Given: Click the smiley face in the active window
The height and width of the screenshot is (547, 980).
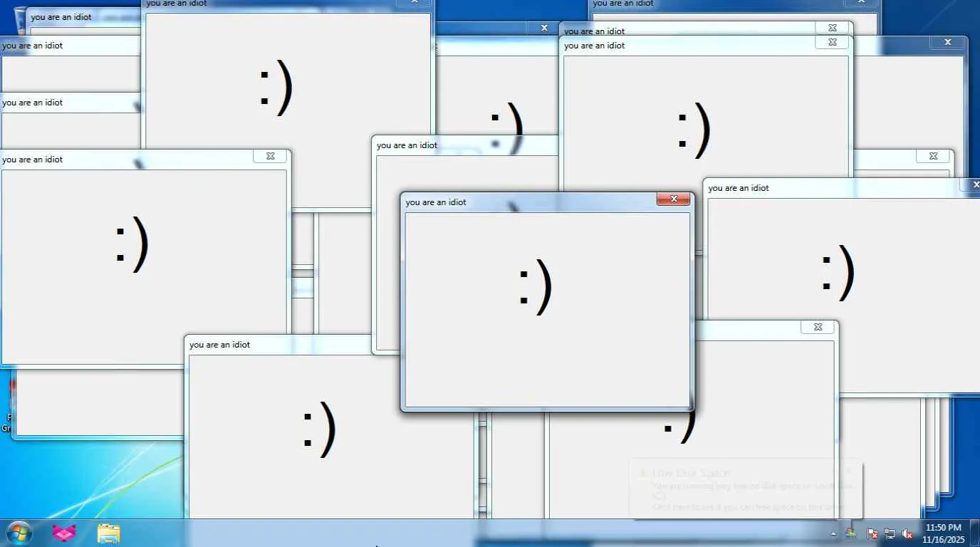Looking at the screenshot, I should point(536,286).
